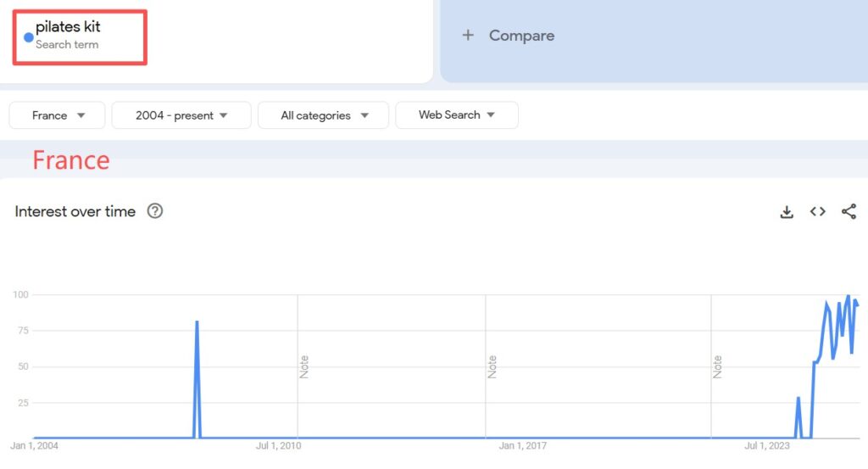868x469 pixels.
Task: Open the Note marker left of Jul 1, 2023
Action: (x=717, y=366)
